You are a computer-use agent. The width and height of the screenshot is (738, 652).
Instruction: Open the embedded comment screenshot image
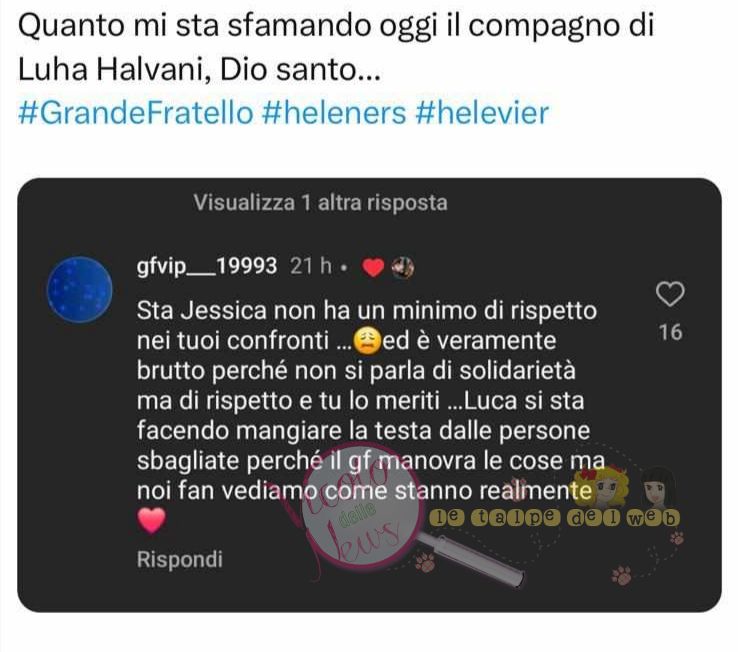369,395
